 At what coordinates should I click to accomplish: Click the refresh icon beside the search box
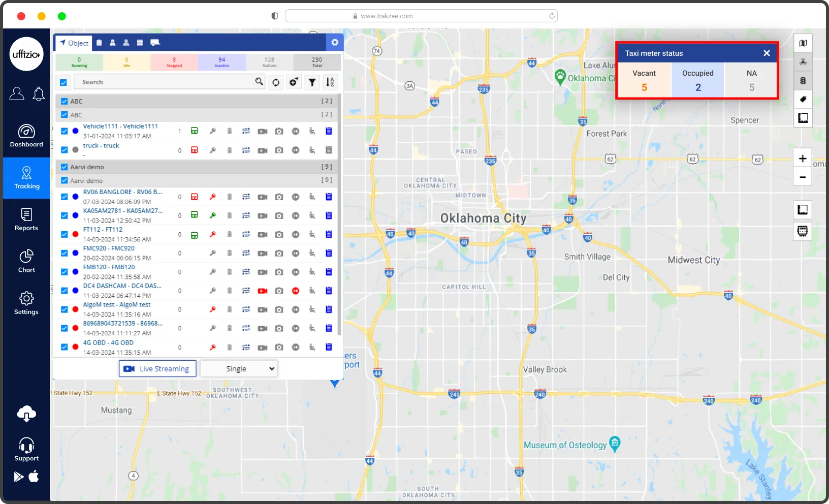(276, 82)
